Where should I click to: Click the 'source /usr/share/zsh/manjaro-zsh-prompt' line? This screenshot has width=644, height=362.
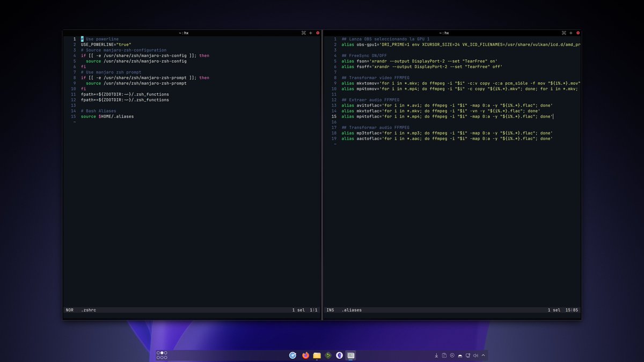coord(136,83)
